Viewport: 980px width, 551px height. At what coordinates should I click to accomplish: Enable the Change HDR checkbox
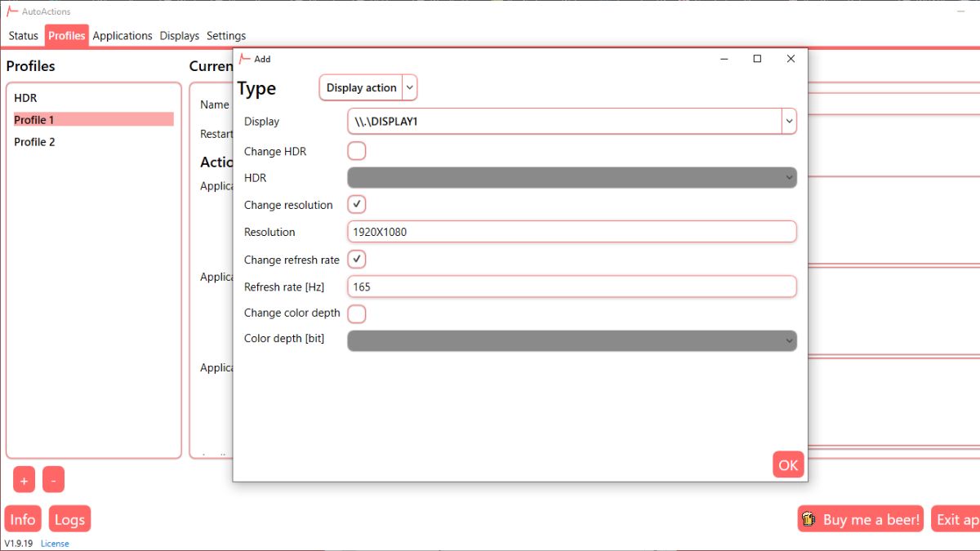coord(356,150)
